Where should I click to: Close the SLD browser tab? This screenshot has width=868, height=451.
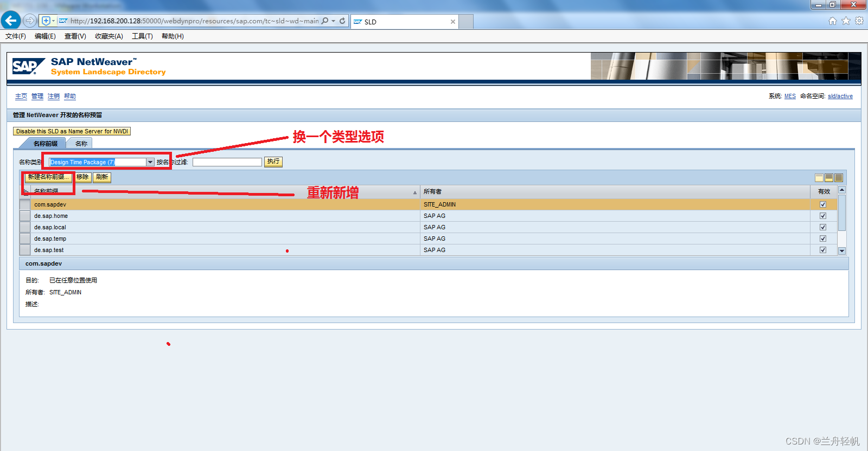click(x=453, y=22)
